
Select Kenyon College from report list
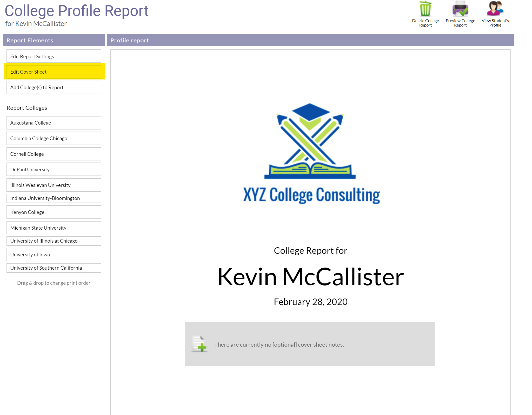click(x=53, y=212)
